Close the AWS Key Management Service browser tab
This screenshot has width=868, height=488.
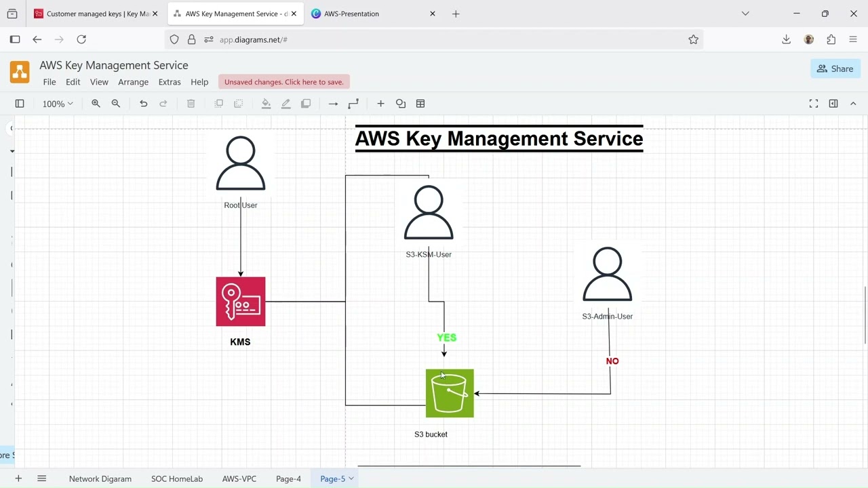pos(294,14)
